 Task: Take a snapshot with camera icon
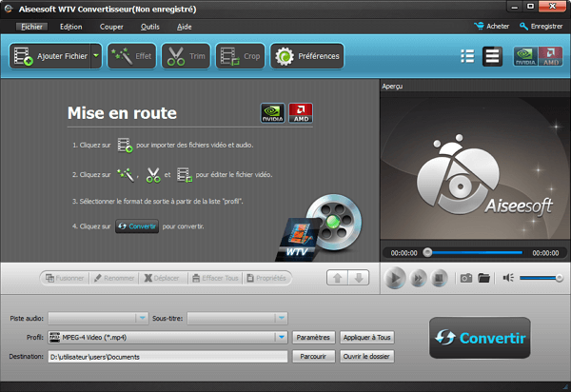[x=466, y=278]
